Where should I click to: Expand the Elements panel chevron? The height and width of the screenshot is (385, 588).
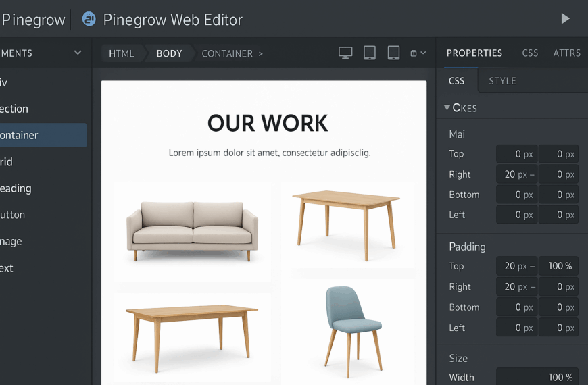(x=78, y=53)
